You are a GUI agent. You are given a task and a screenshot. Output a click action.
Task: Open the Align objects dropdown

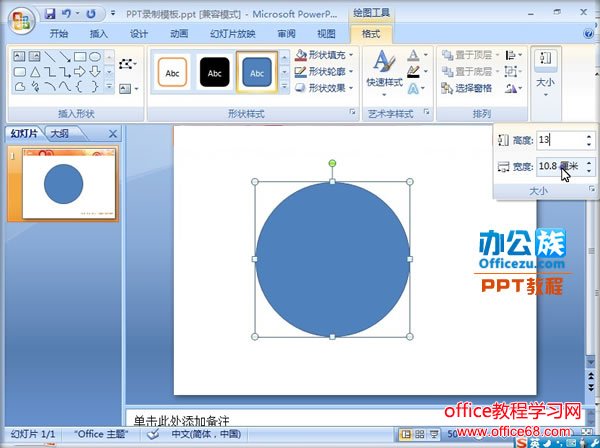pos(513,55)
